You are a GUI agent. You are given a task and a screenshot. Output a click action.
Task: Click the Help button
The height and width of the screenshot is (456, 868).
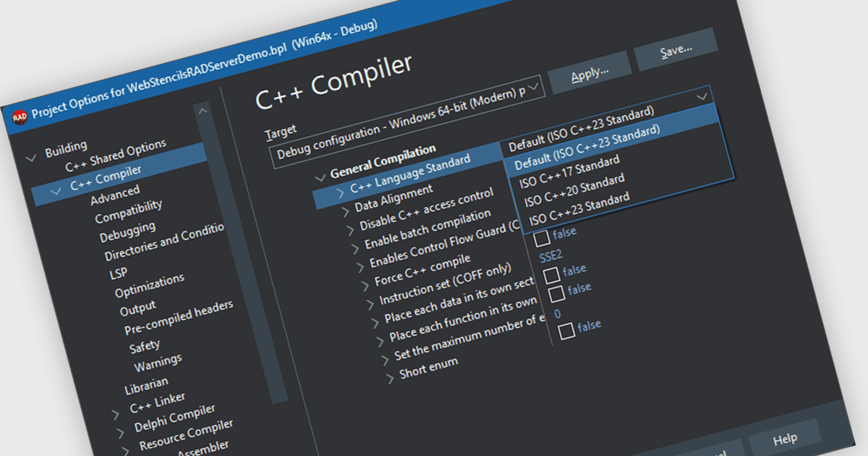[785, 438]
